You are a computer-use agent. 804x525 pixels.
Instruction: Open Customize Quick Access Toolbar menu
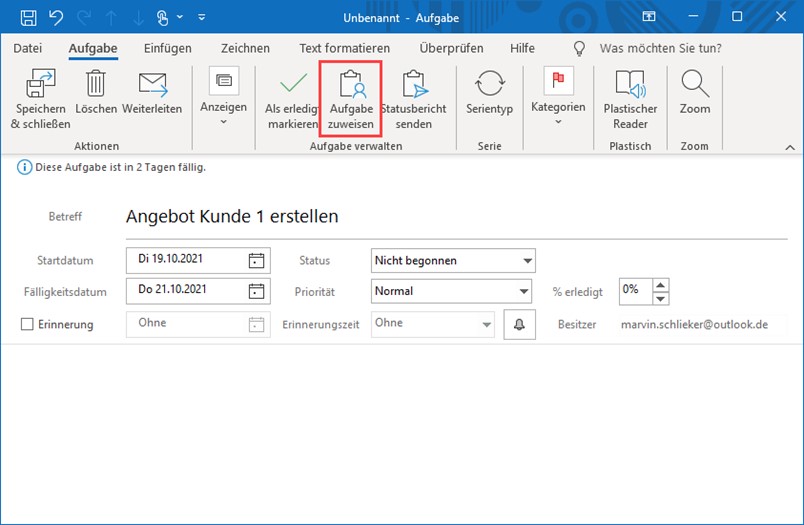202,17
